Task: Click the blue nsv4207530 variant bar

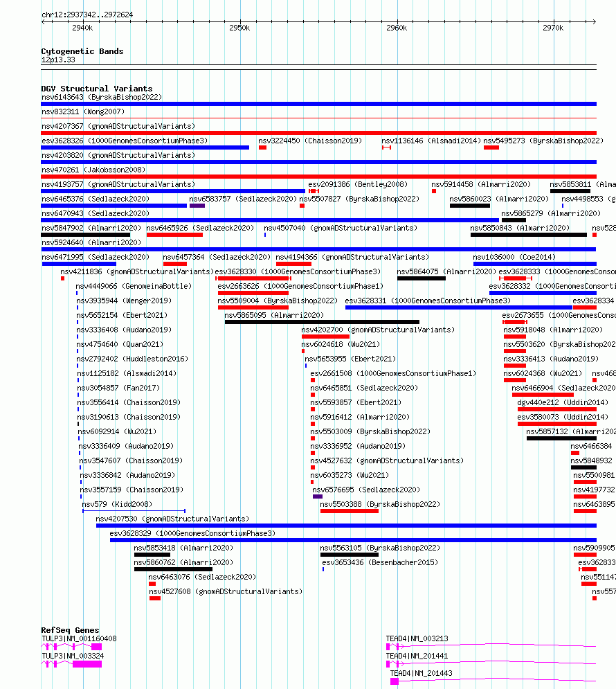Action: (347, 525)
